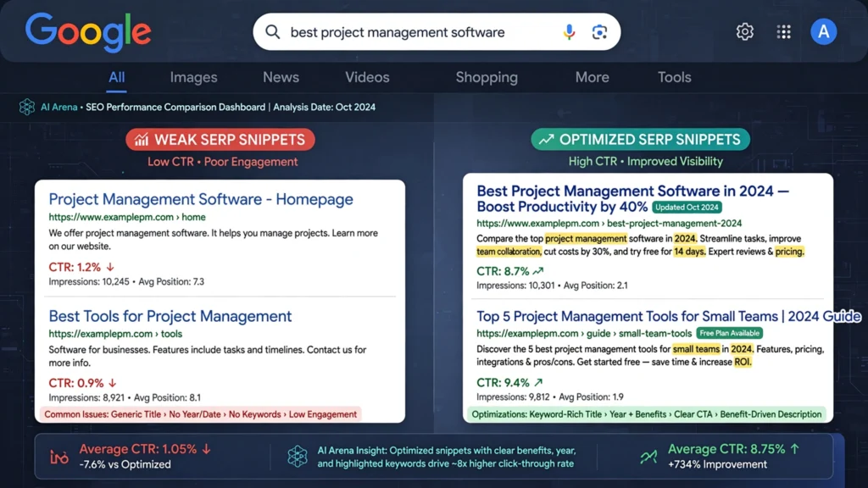Click up arrow beside Average CTR: 8.75%
Image resolution: width=868 pixels, height=488 pixels.
click(x=795, y=449)
